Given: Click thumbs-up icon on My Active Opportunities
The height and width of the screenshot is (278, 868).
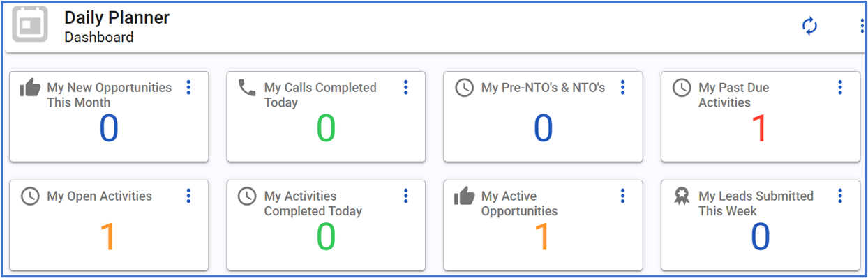Looking at the screenshot, I should [464, 196].
